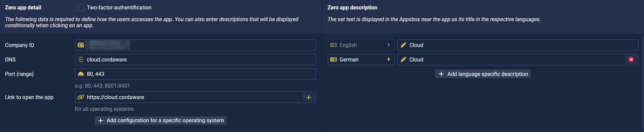The width and height of the screenshot is (644, 132).
Task: Add language specific description
Action: [483, 74]
